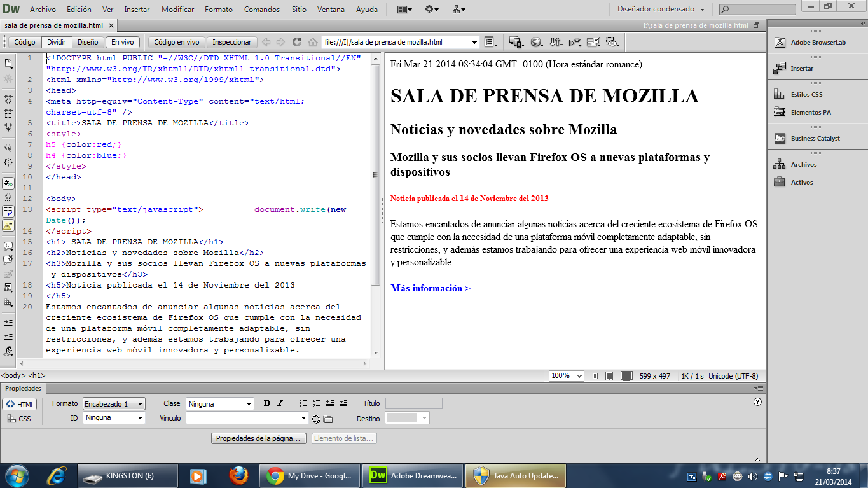Open the Propiedades panel help icon
The width and height of the screenshot is (868, 488).
pos(757,402)
